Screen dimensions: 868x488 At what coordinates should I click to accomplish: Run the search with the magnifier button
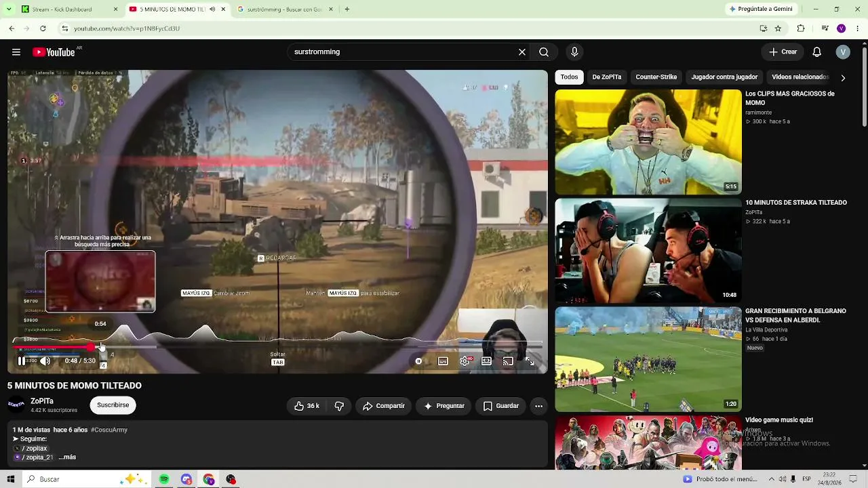click(544, 52)
